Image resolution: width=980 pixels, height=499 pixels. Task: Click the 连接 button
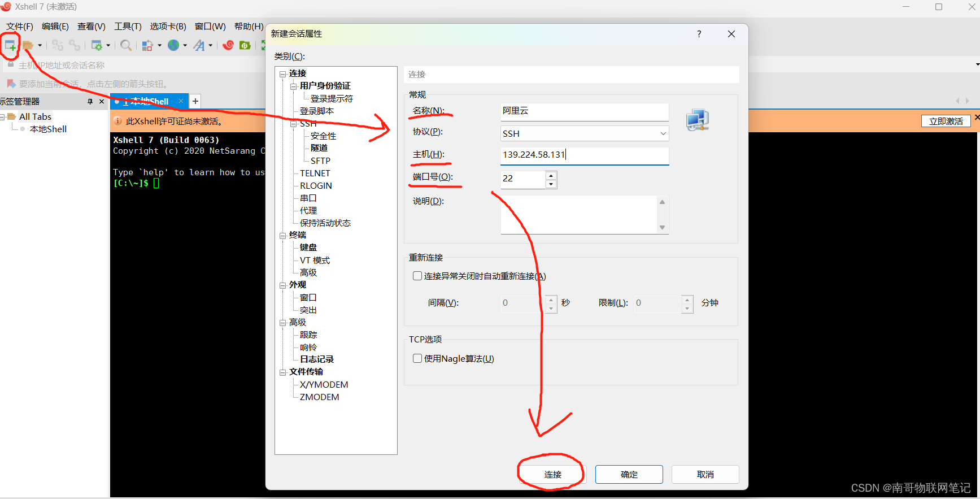click(x=553, y=475)
